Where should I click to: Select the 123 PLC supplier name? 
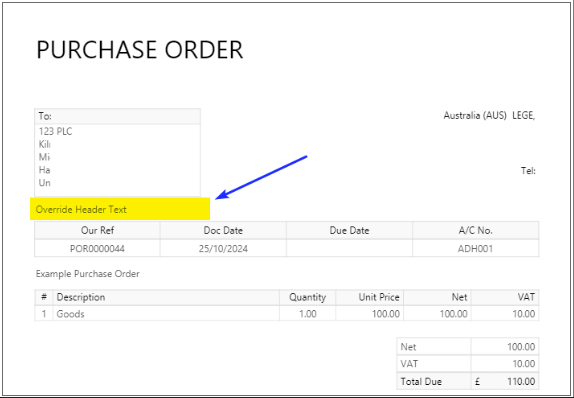pos(56,131)
